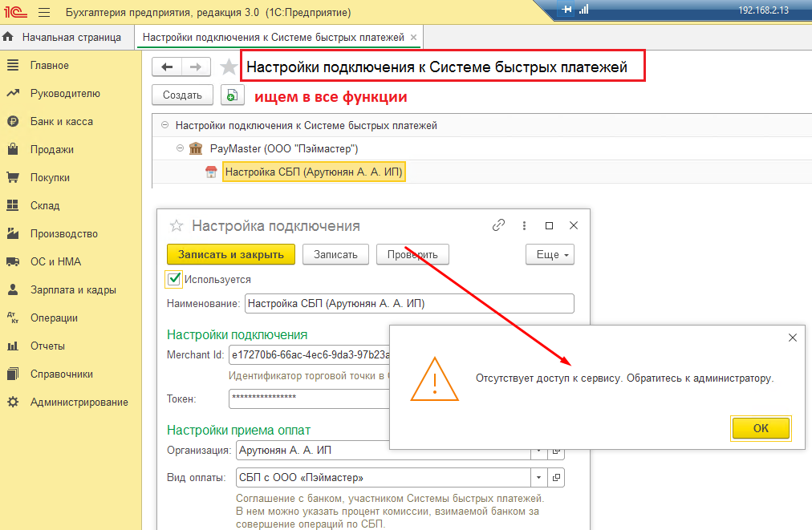This screenshot has width=812, height=530.
Task: Open the Вид оплаты item via open icon
Action: pyautogui.click(x=556, y=477)
